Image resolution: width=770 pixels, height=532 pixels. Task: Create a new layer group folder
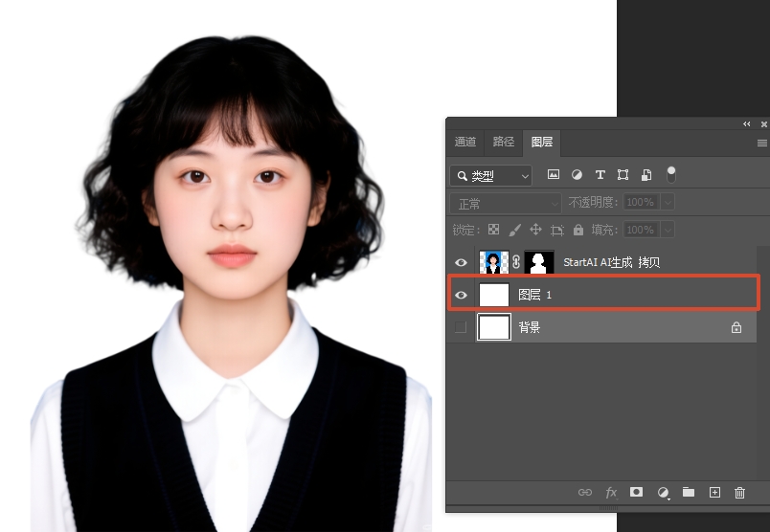point(688,492)
